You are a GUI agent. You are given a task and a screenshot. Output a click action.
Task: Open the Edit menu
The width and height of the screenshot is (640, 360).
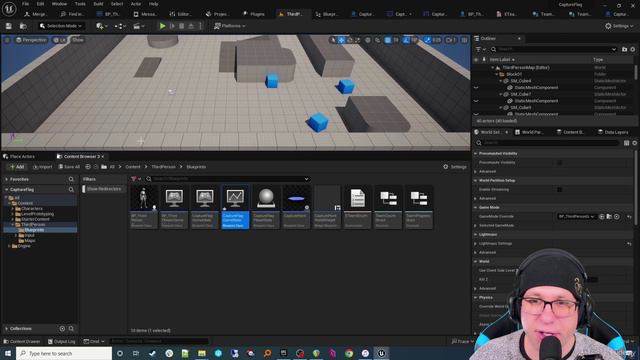40,4
